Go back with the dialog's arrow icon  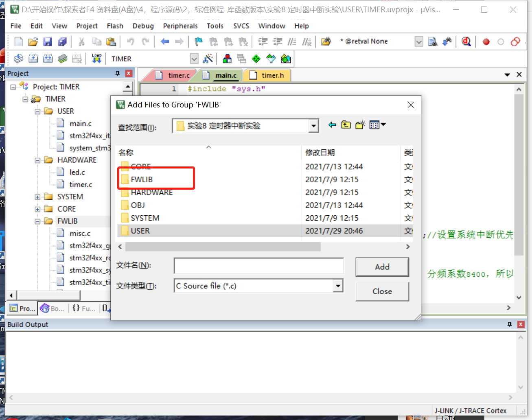coord(332,125)
